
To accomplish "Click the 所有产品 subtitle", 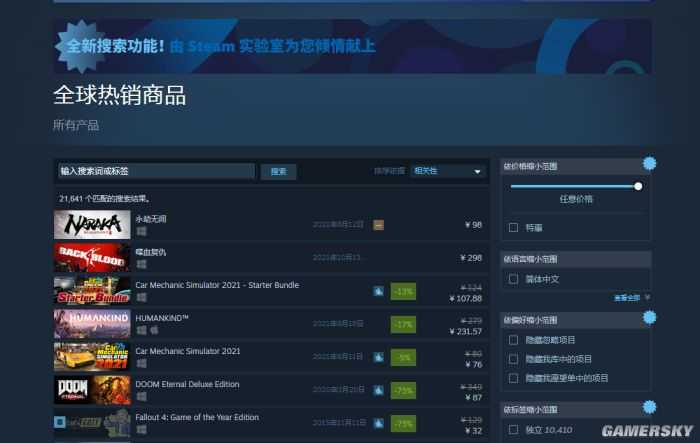I will pos(76,125).
